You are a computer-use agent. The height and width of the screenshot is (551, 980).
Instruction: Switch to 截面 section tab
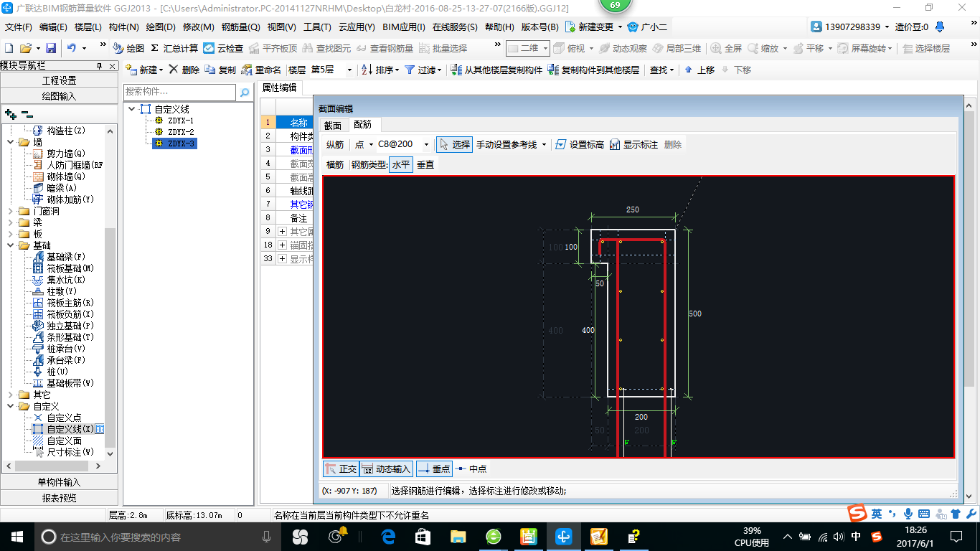click(x=333, y=125)
